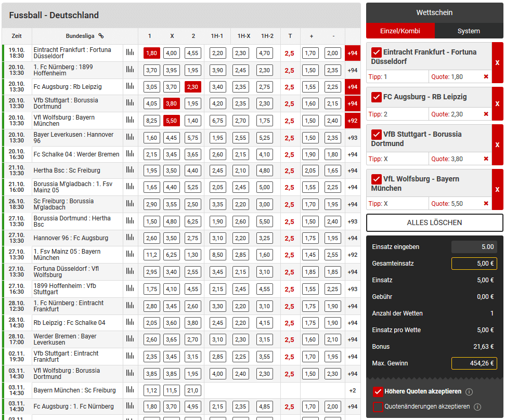Uncheck VfB Stuttgart - Borussia Dortmund bet
Viewport: 505px width, 420px height.
pos(376,134)
